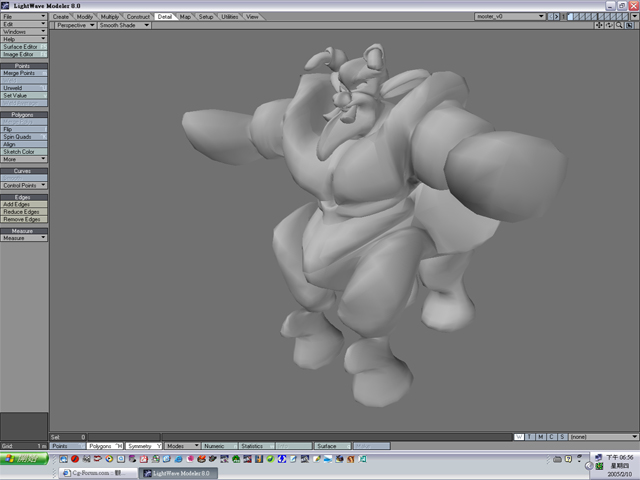Open the Edit dropdown menu
Viewport: 640px width, 480px height.
(x=24, y=24)
